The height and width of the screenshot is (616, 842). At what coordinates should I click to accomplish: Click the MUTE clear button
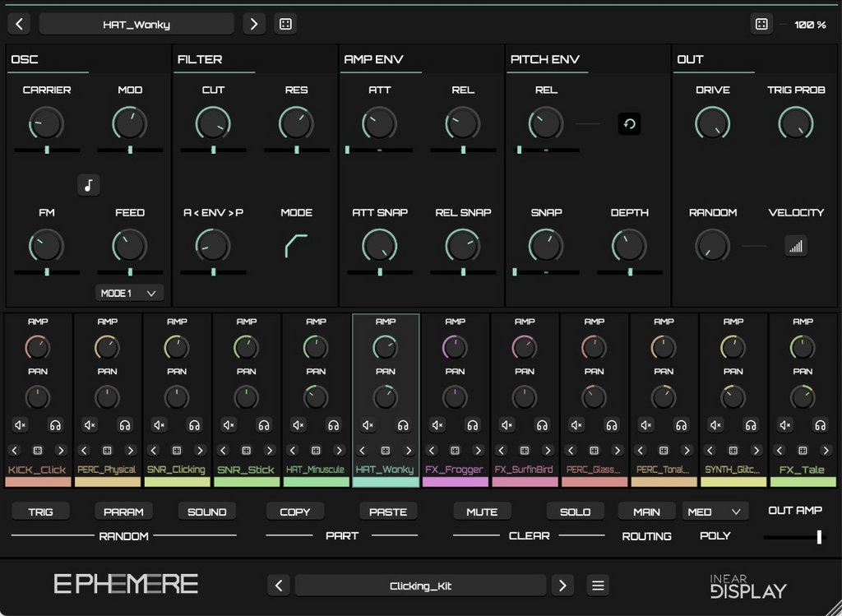[x=482, y=512]
